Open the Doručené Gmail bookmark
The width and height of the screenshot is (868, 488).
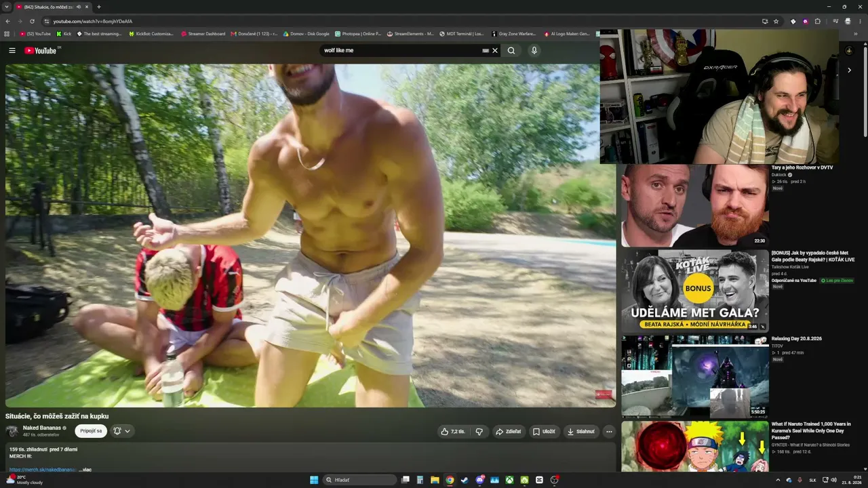(254, 33)
